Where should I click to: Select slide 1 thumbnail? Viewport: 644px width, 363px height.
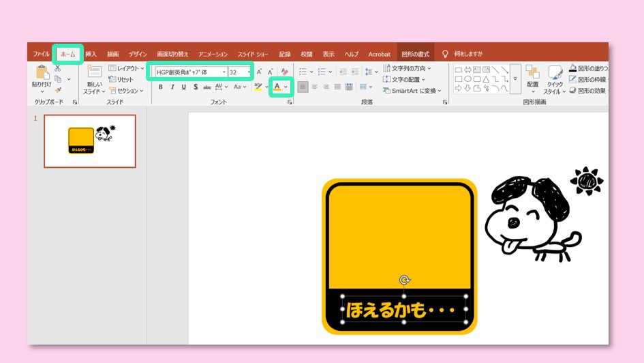pyautogui.click(x=90, y=141)
